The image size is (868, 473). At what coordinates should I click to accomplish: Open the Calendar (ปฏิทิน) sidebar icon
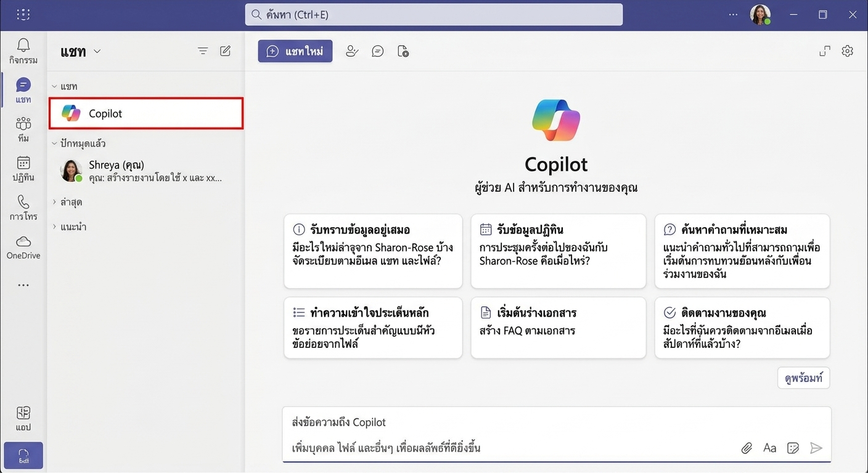tap(23, 168)
